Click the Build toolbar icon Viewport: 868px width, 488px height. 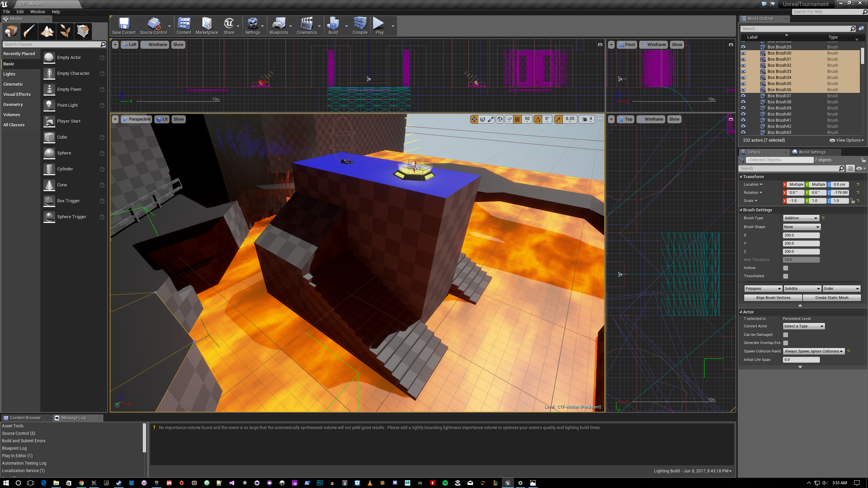coord(333,26)
